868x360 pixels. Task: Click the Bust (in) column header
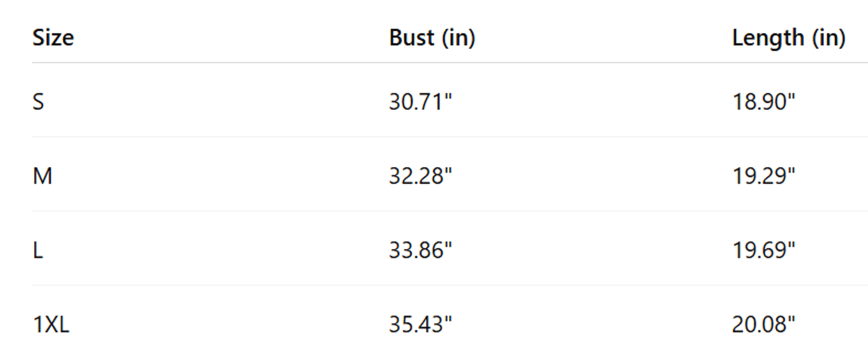click(432, 38)
